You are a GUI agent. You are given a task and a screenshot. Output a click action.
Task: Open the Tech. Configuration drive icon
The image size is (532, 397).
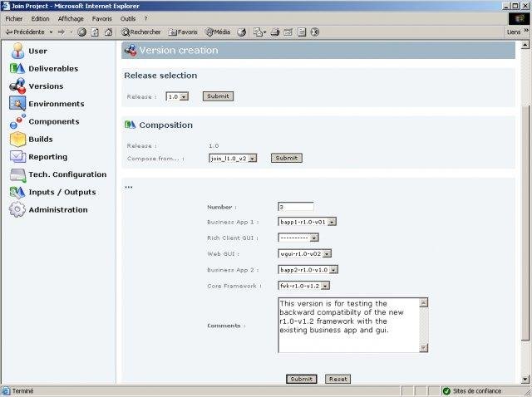pyautogui.click(x=17, y=174)
